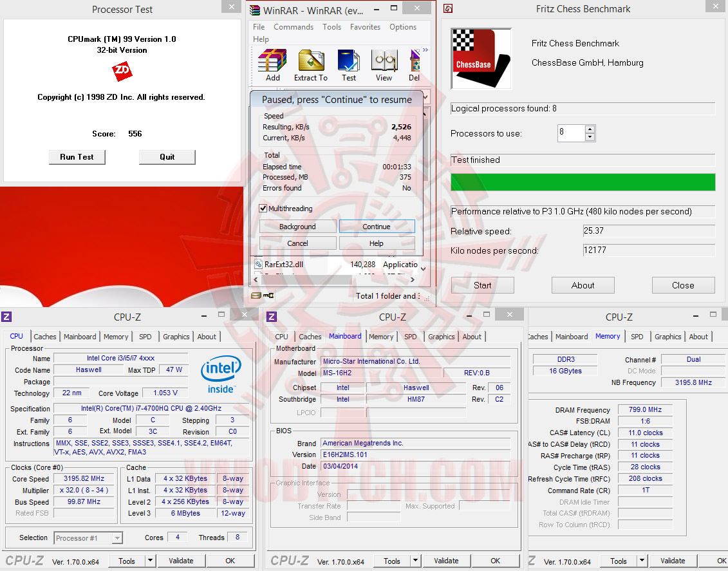This screenshot has width=728, height=571.
Task: Select Memory tab in CPU-Z Mainboard window
Action: (x=381, y=337)
